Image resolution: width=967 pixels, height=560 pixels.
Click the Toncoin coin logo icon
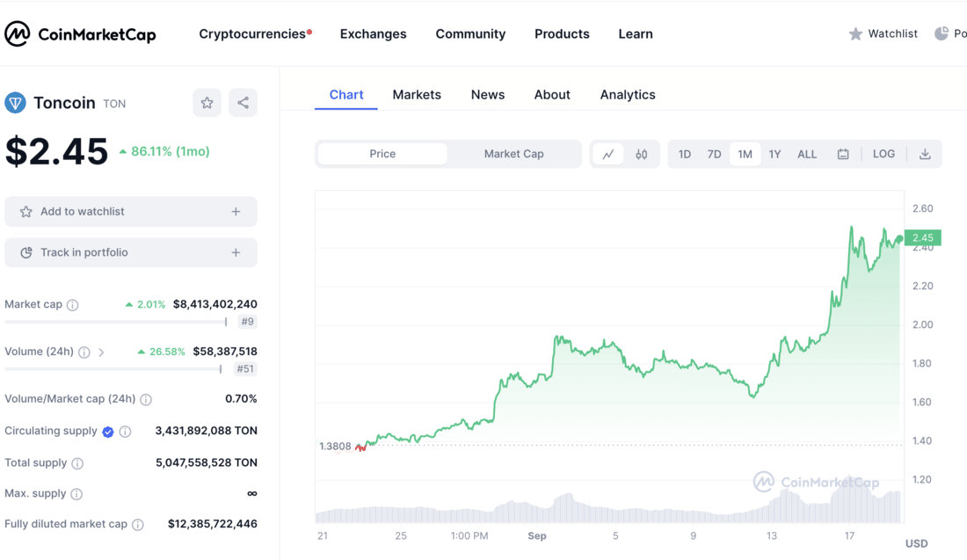(x=16, y=102)
